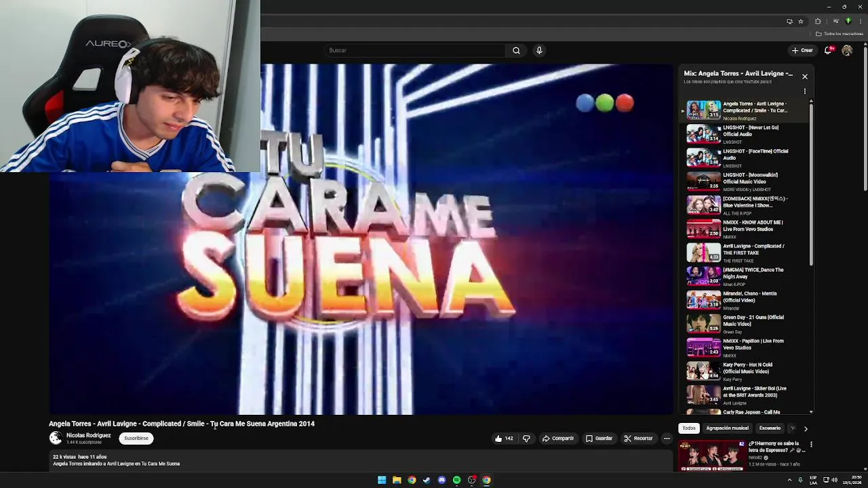Open the three-dot menu on suggested P1Harmony video
Screen dimensions: 868x488
(x=811, y=445)
